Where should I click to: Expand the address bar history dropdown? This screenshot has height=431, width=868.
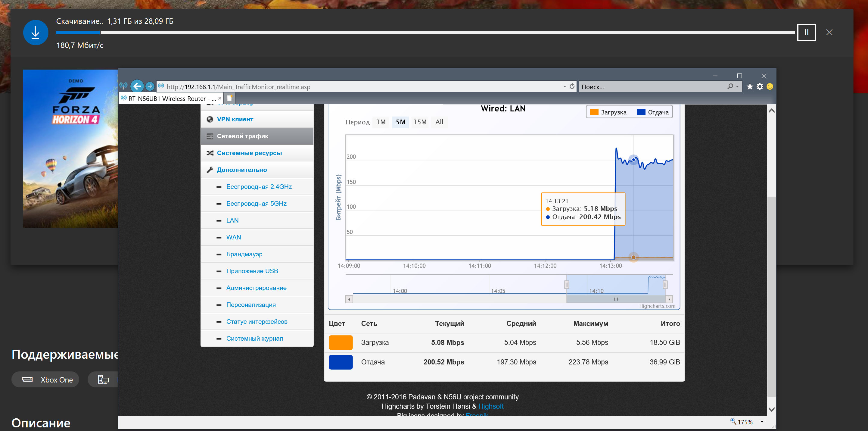565,87
